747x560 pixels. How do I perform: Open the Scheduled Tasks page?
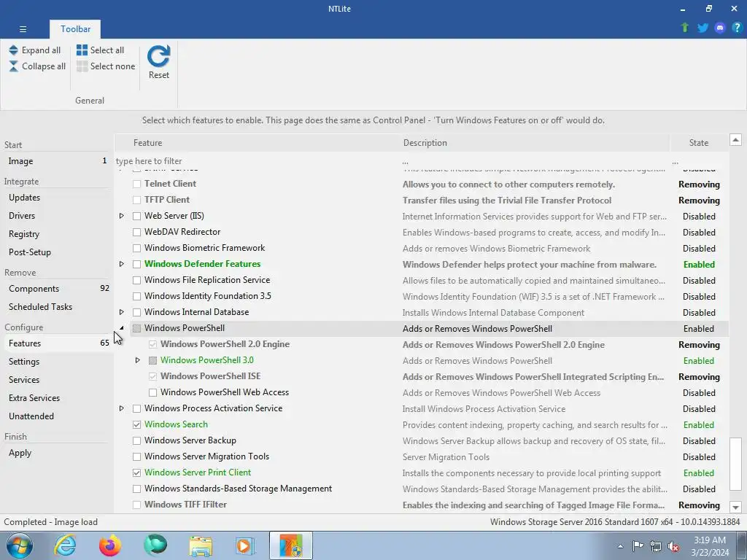[57, 307]
